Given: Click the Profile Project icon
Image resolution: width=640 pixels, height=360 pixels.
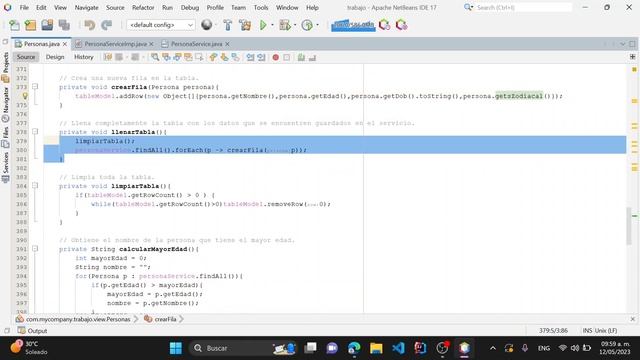Looking at the screenshot, I should [x=307, y=25].
